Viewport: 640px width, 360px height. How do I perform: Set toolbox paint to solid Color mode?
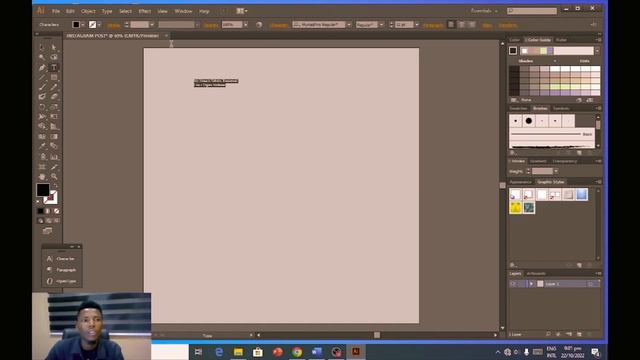(40, 211)
